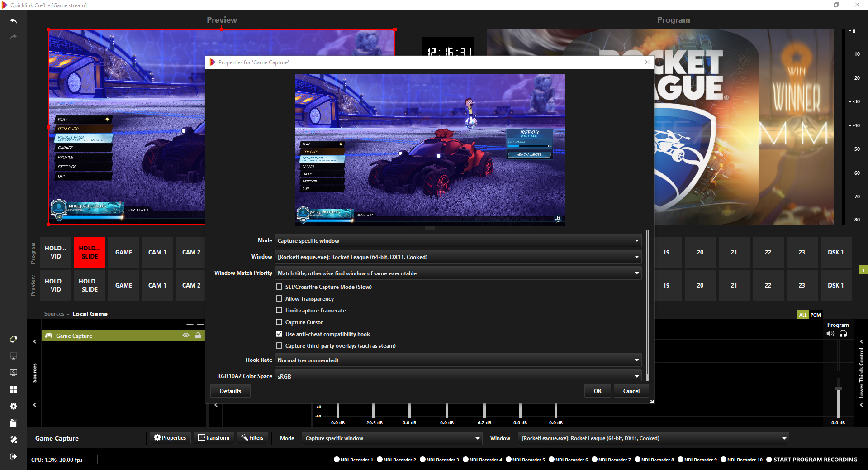Remove the source with the minus icon

pos(200,325)
